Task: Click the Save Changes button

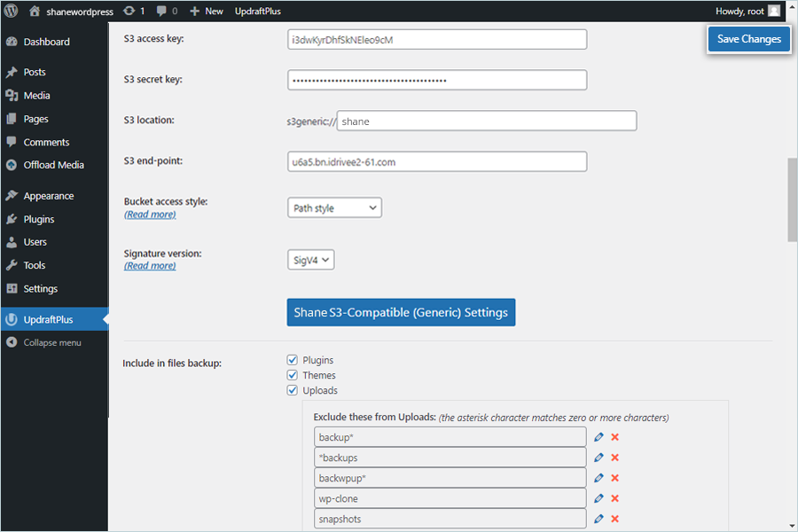Action: 748,39
